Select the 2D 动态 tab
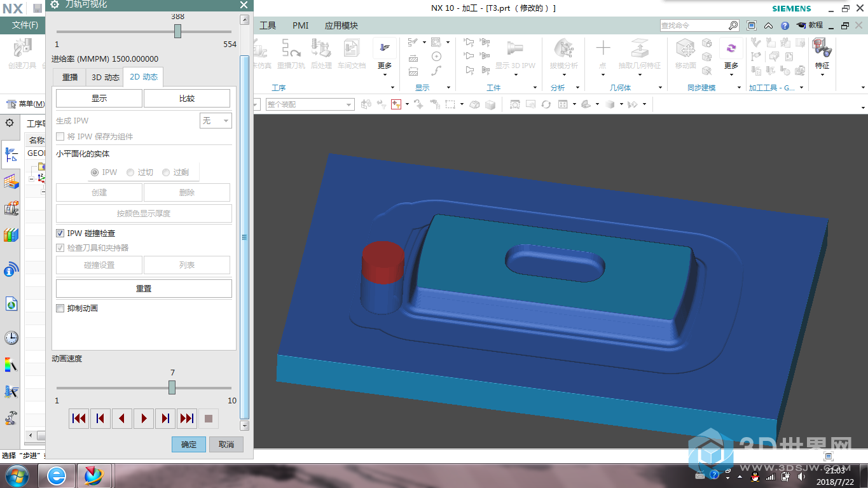868x488 pixels. [144, 77]
